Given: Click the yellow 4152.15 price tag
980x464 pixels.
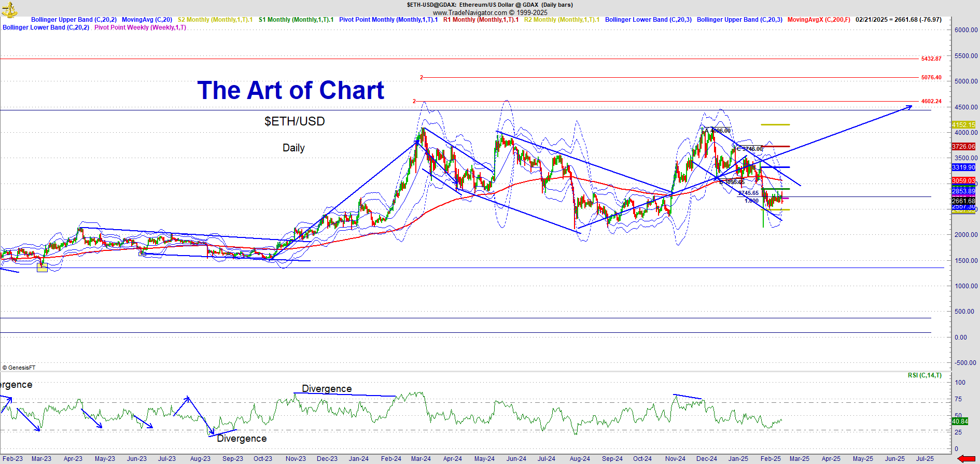Looking at the screenshot, I should (x=963, y=125).
